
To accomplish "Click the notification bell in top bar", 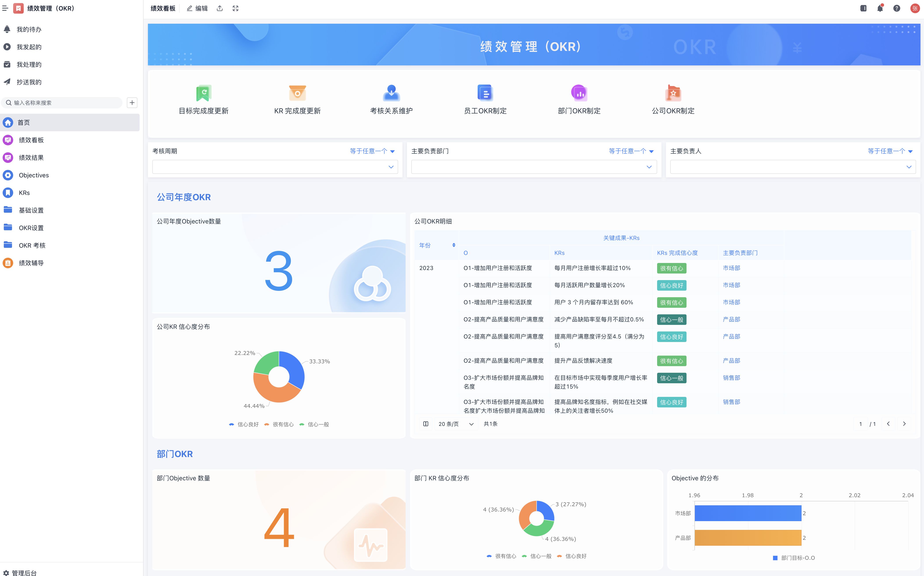I will click(x=880, y=8).
